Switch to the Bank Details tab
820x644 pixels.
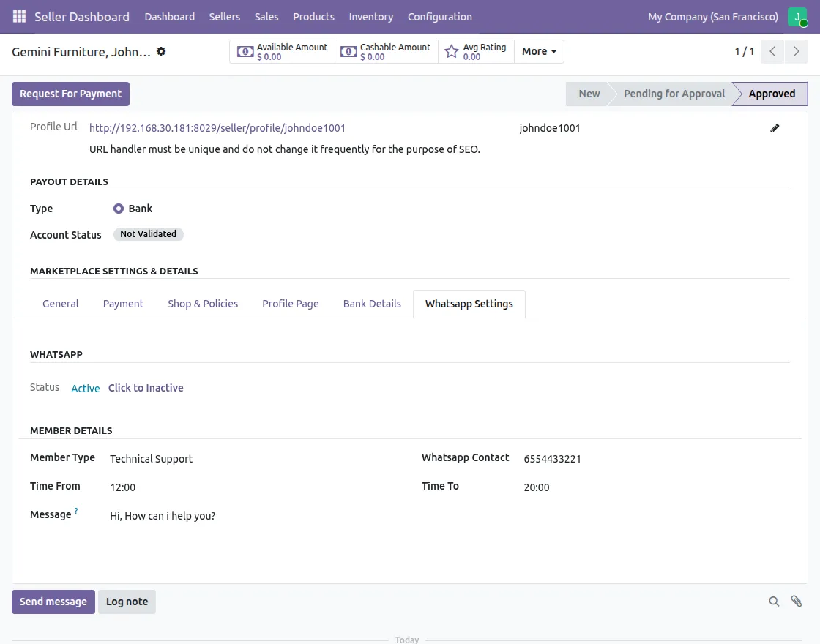click(372, 304)
